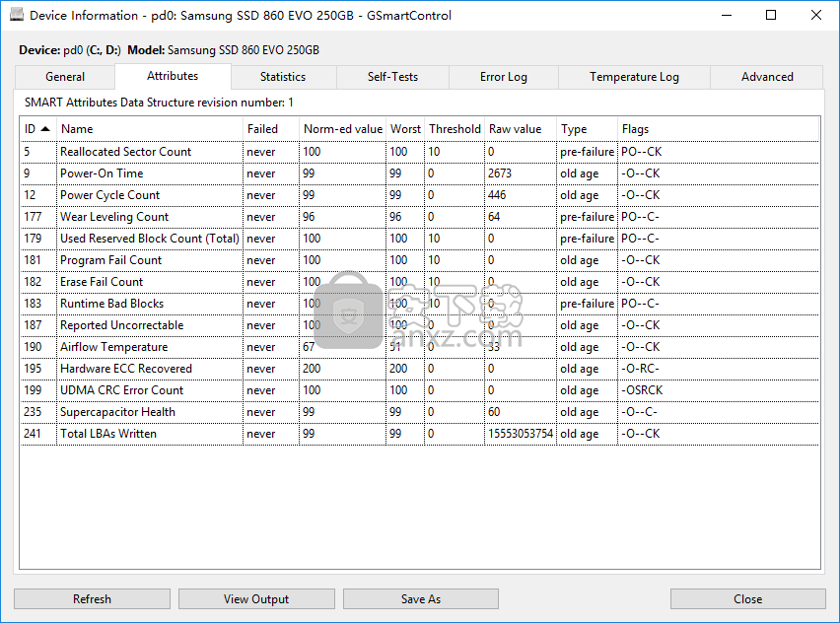Sort by the Raw value column header
Image resolution: width=840 pixels, height=623 pixels.
(521, 128)
